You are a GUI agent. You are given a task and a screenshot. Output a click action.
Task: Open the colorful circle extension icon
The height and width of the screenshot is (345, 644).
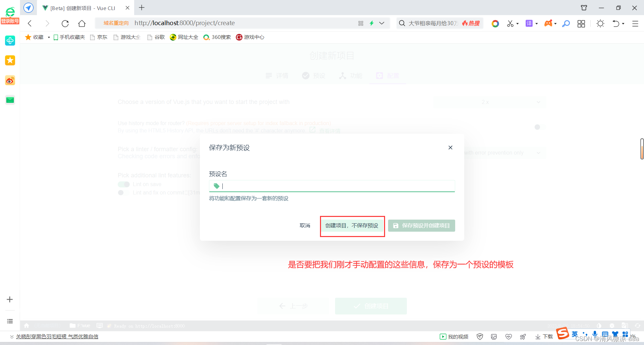495,23
